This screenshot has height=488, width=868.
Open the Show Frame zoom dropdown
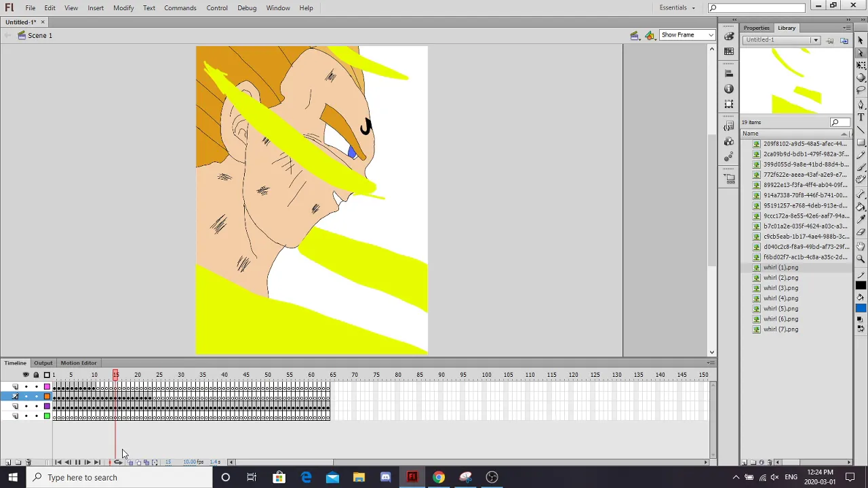tap(687, 35)
